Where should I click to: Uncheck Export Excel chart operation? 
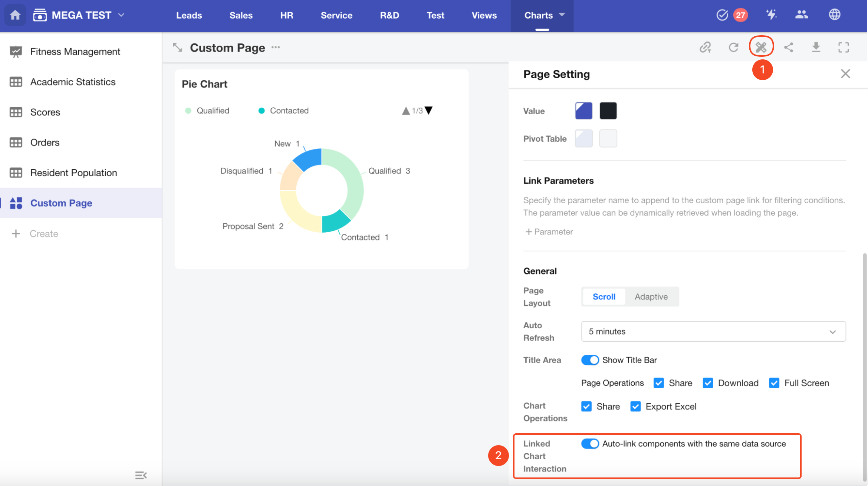pos(635,406)
